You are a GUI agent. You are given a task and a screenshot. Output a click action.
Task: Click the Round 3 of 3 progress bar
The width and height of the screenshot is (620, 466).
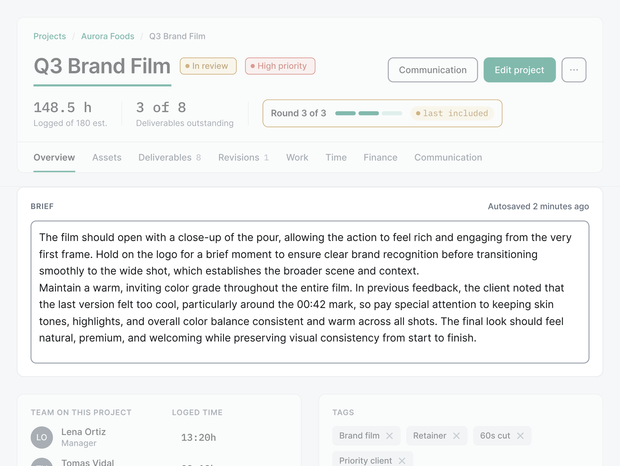[369, 113]
